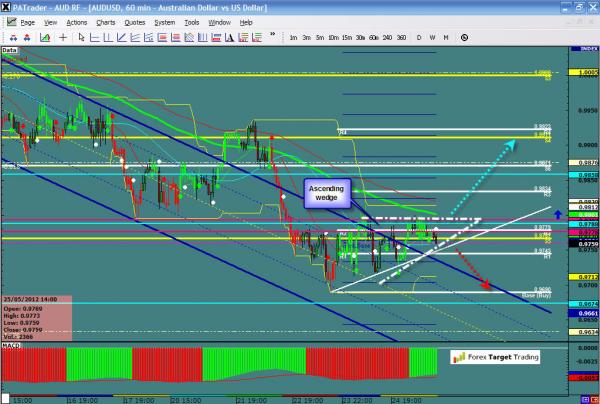The image size is (600, 404).
Task: Open the Charts menu
Action: click(104, 21)
